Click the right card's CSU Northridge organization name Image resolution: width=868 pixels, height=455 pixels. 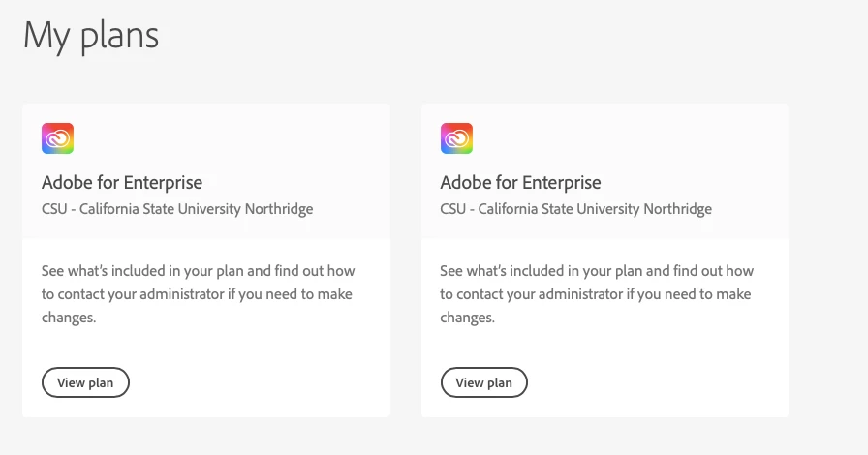pyautogui.click(x=575, y=209)
